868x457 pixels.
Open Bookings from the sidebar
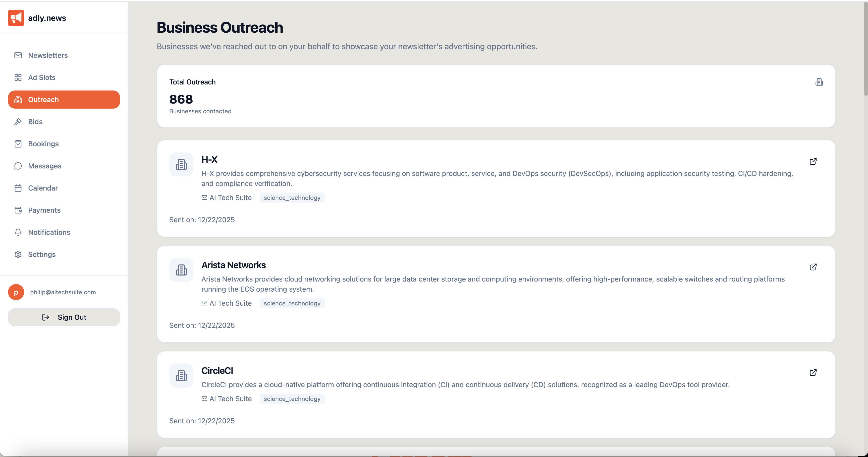(43, 144)
